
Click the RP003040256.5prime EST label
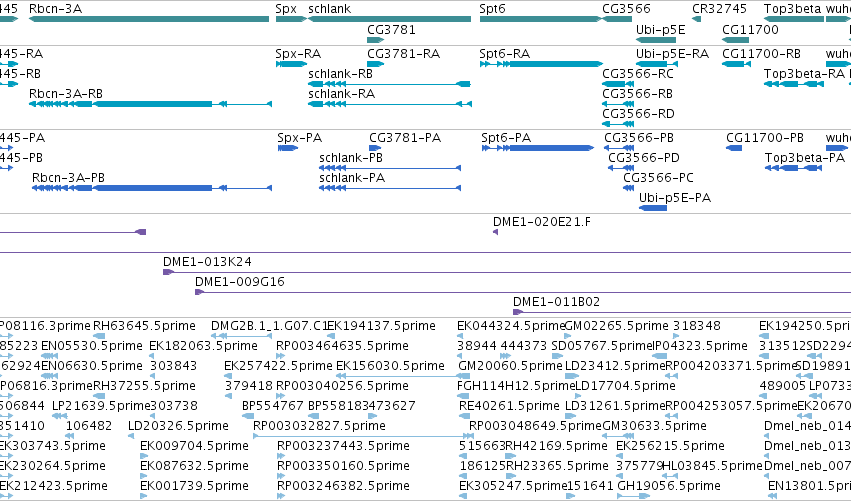coord(342,386)
